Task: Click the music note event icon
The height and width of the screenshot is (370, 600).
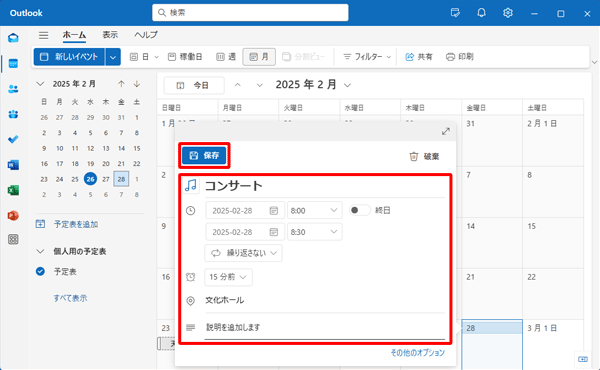Action: pyautogui.click(x=191, y=186)
